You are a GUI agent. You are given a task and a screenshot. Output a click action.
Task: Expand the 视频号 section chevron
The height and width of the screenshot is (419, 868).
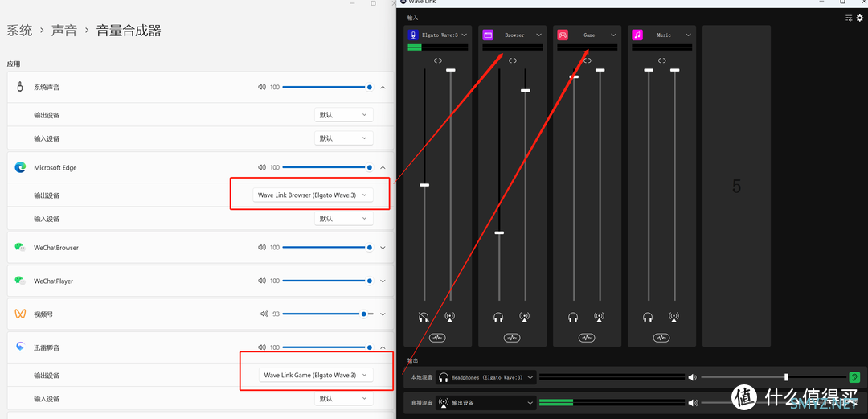coord(383,314)
